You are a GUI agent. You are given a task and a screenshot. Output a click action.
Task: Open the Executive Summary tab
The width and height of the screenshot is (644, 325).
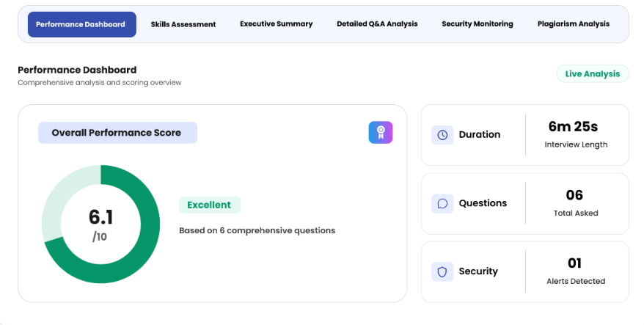coord(276,24)
